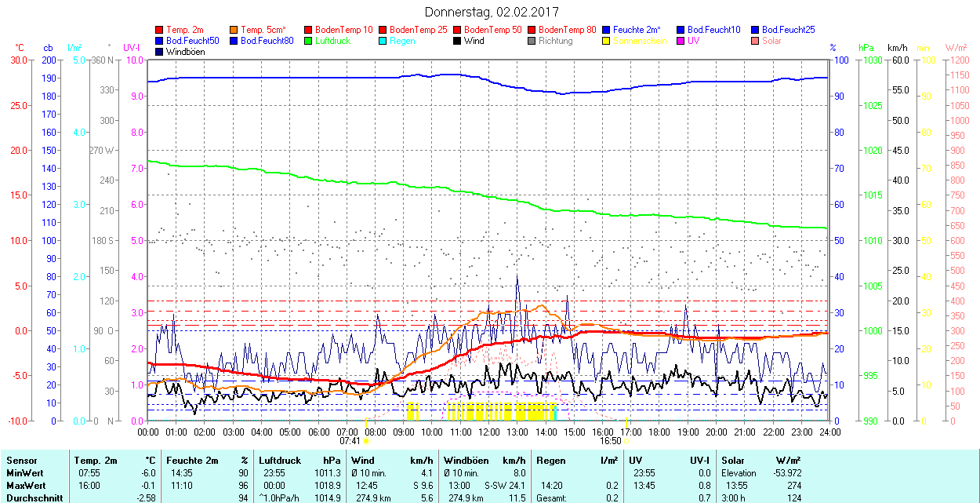Click the MaxWert row label
Screen dimensions: 980x503
pos(26,486)
